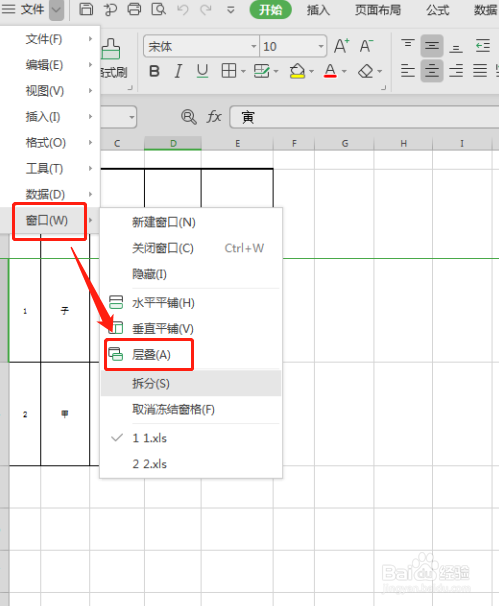Open Print Preview icon
The image size is (499, 606).
(x=158, y=9)
